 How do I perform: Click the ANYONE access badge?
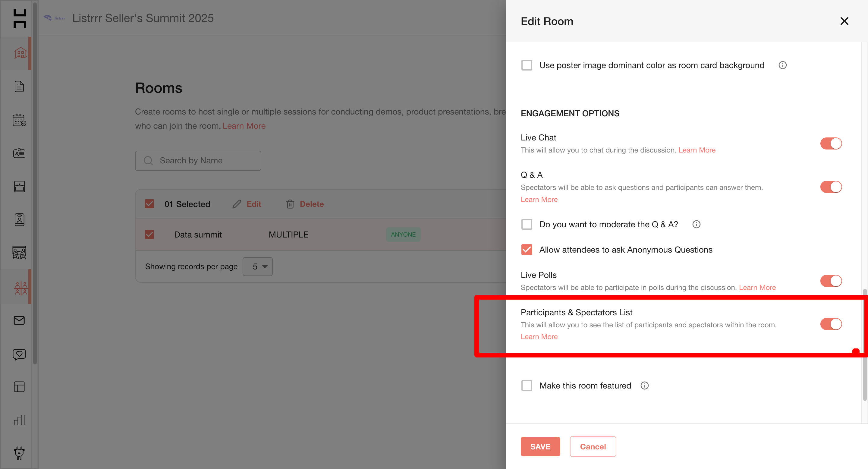(x=403, y=234)
